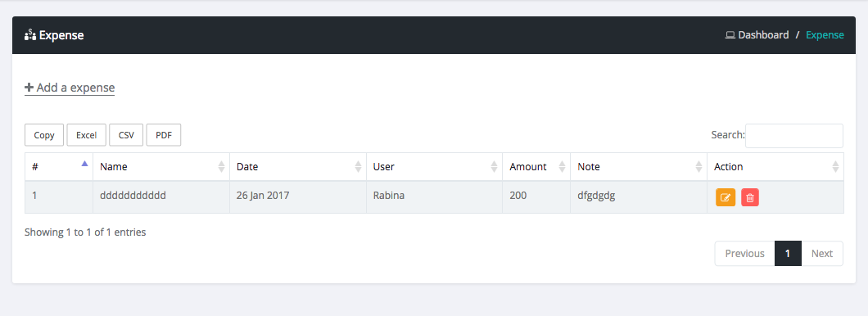The width and height of the screenshot is (868, 316).
Task: Click into the Search field
Action: [794, 136]
